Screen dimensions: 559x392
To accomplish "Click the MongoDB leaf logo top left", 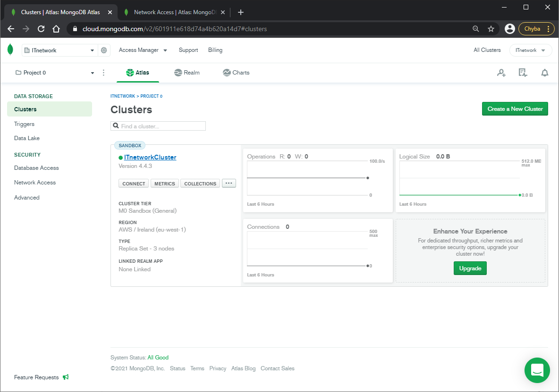I will (10, 50).
